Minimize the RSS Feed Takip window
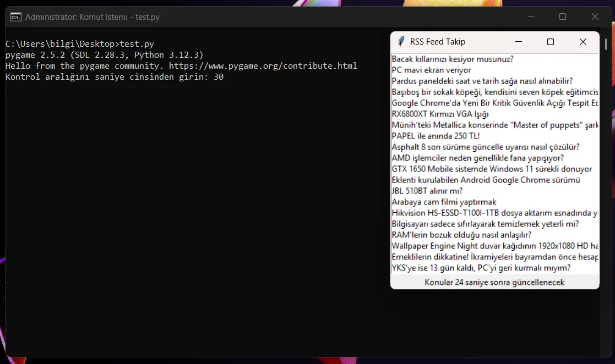 click(519, 42)
